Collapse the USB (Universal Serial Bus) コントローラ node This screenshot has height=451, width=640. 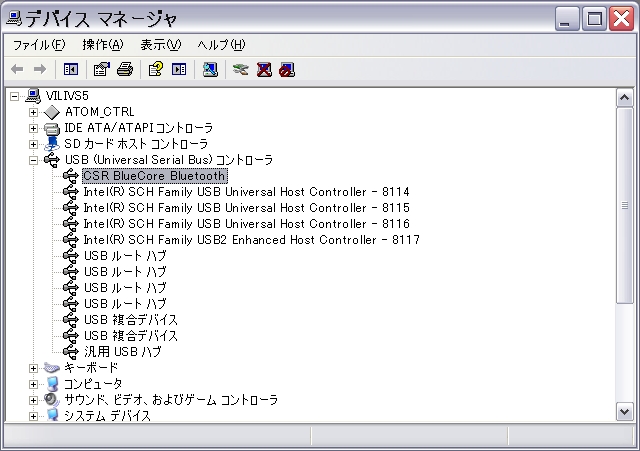point(34,160)
